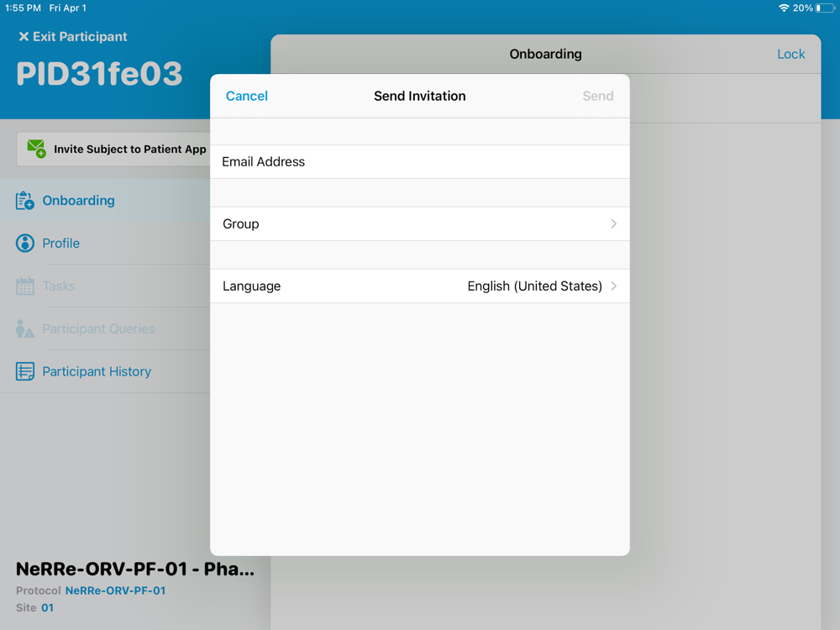Click the Profile person icon
The image size is (840, 630).
[x=24, y=244]
